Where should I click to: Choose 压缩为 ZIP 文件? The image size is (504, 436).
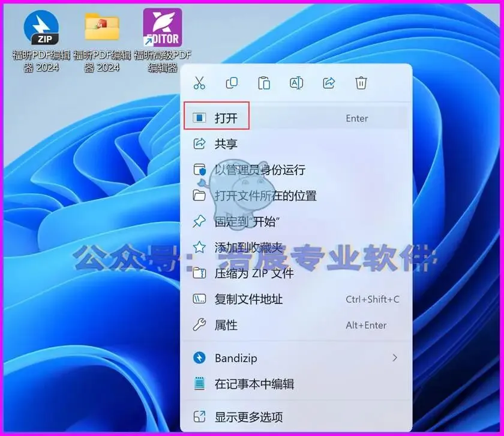(296, 273)
